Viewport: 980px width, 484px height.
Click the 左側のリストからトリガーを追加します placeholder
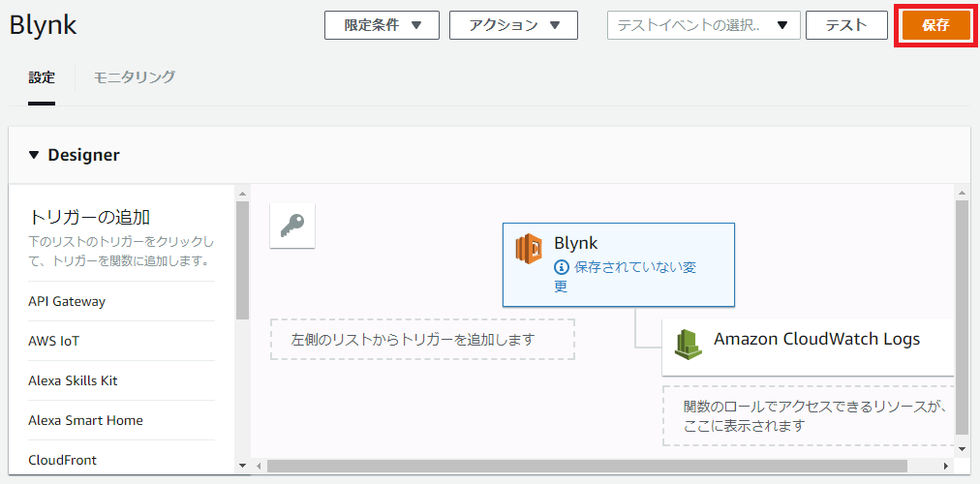[x=422, y=339]
